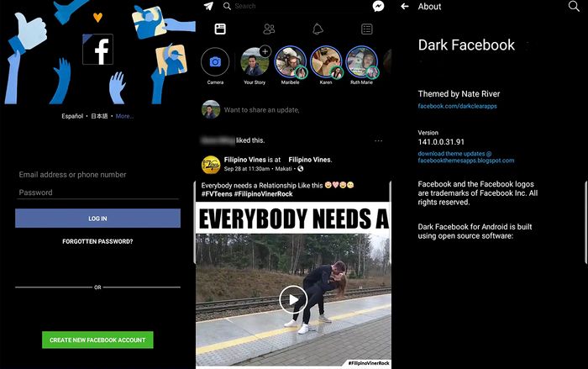Click the search icon on About page
This screenshot has width=588, height=369.
(574, 6)
